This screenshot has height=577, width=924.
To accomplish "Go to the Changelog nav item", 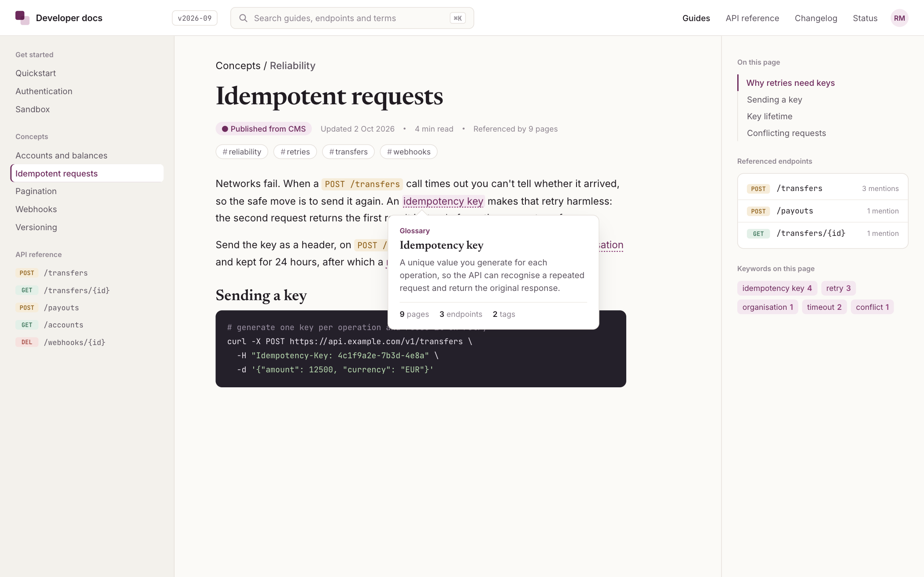I will click(816, 18).
